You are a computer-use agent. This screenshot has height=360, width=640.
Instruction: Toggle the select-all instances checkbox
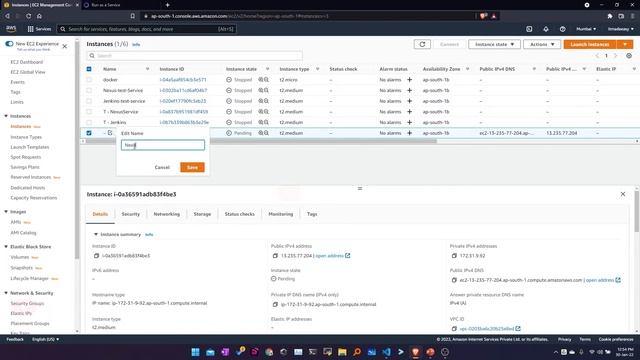89,69
